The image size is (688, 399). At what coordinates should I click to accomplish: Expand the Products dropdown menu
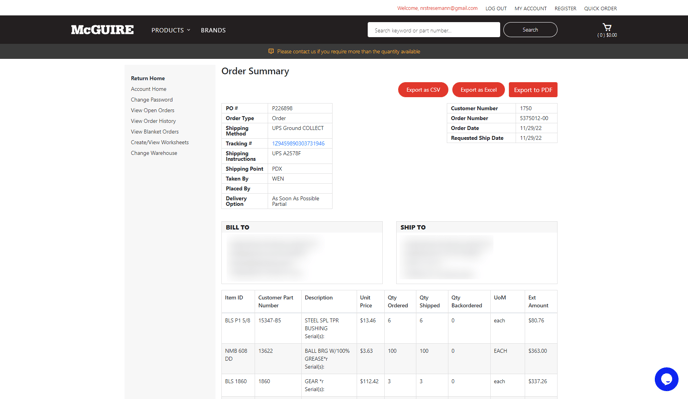[171, 30]
